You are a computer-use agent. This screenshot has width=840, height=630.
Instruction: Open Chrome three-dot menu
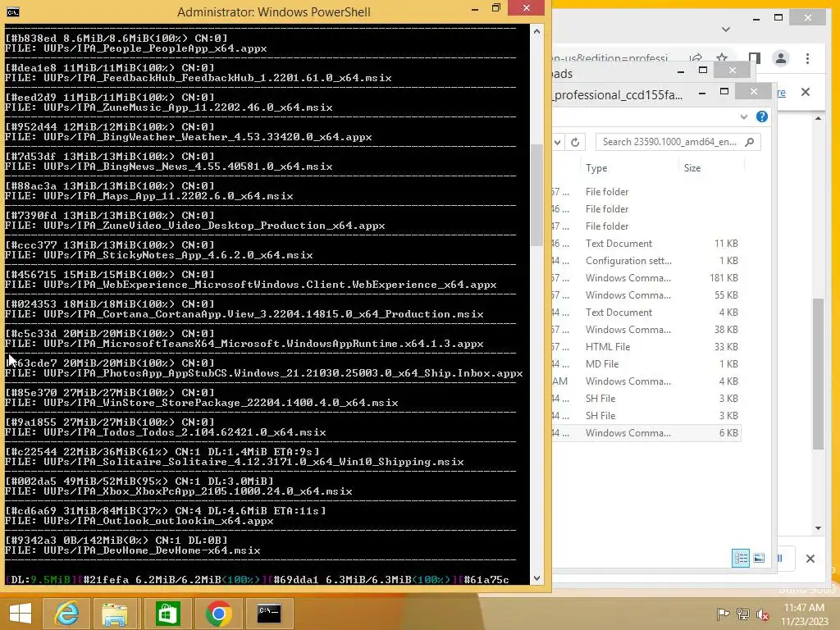pos(807,58)
